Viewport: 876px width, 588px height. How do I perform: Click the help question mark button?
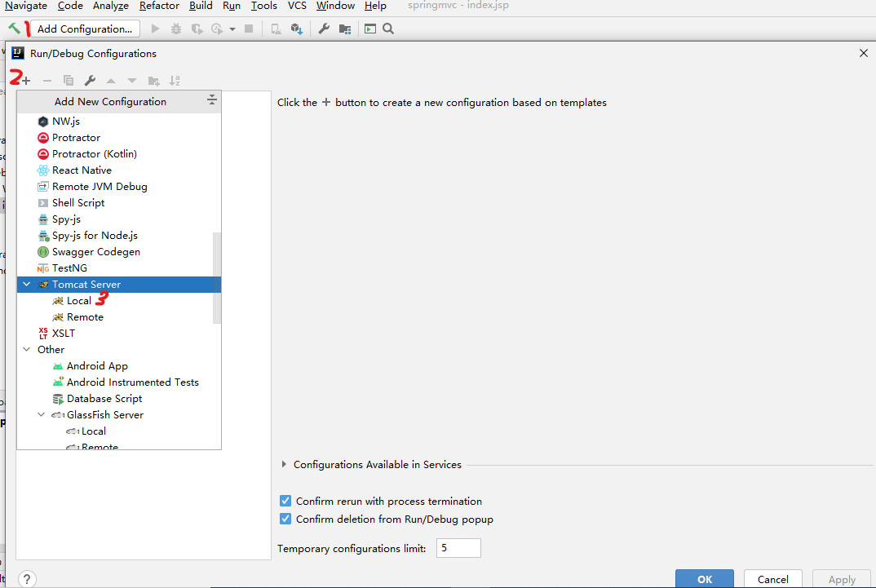pyautogui.click(x=27, y=579)
